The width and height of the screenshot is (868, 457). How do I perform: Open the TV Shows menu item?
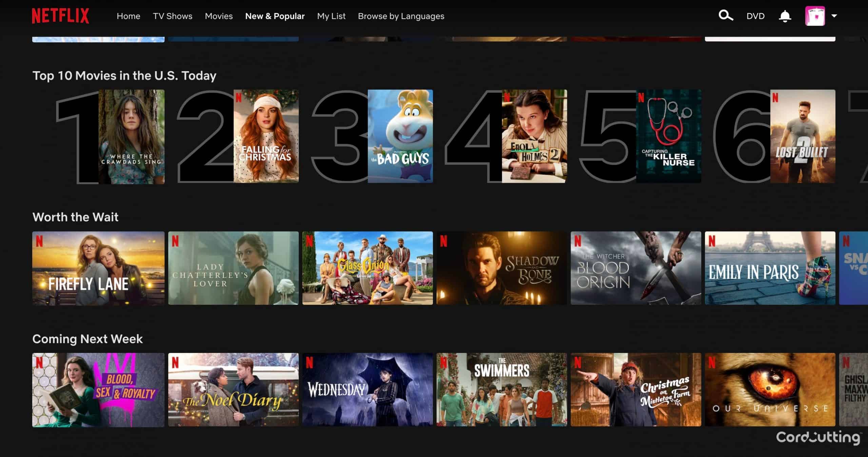pos(172,16)
